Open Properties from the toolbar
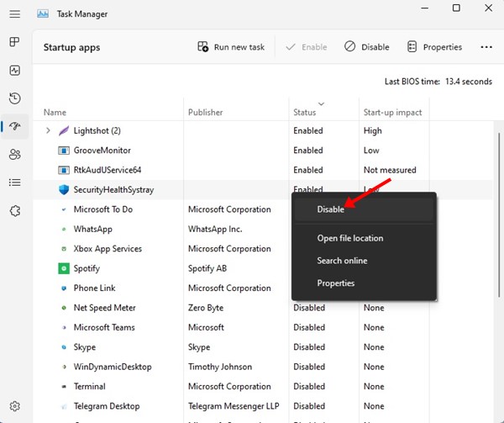Screen dimensions: 504x423 point(434,47)
